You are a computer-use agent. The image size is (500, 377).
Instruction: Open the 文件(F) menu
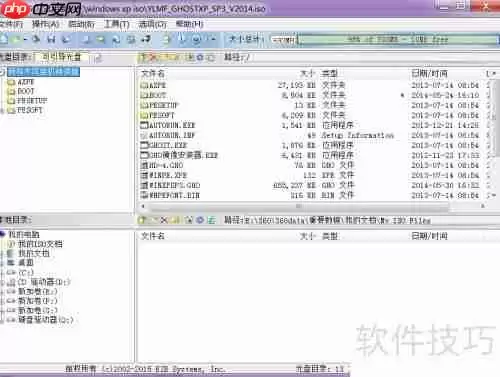click(x=11, y=24)
